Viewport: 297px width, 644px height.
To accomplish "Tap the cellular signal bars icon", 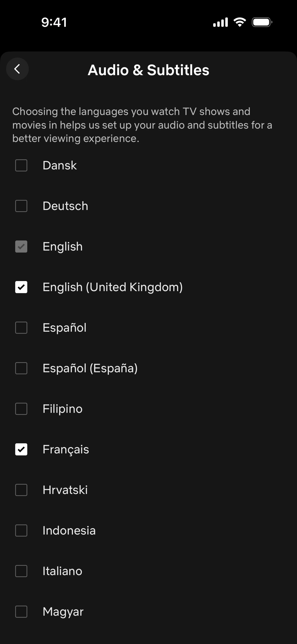I will [220, 22].
